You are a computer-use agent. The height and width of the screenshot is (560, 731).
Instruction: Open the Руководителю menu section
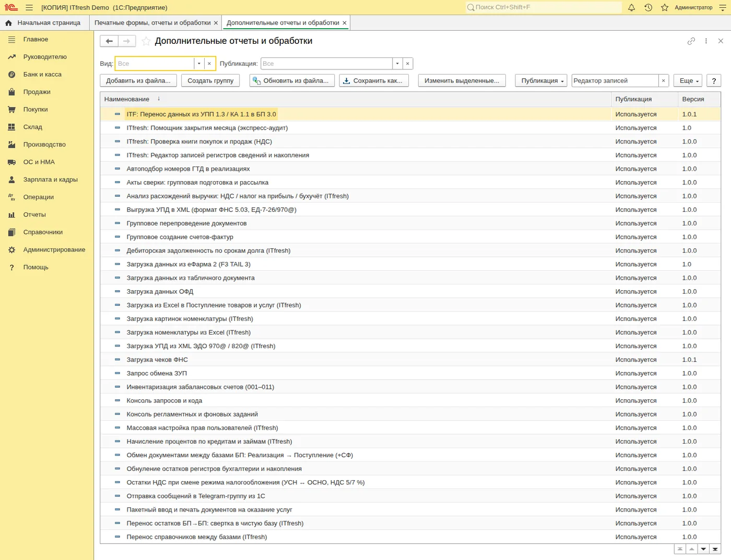tap(45, 57)
